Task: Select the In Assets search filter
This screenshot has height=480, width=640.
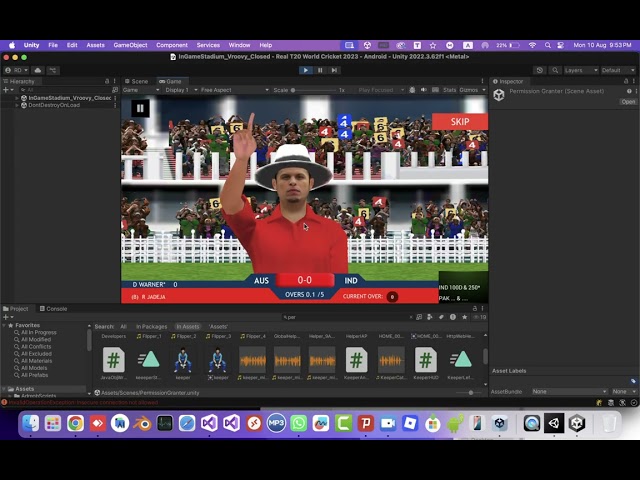Action: click(x=188, y=327)
